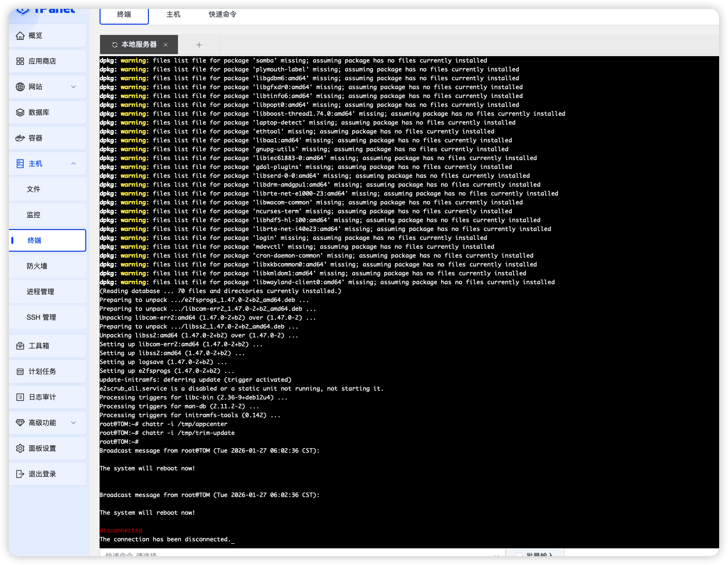Click 'Setting up libcom-err2:amd64' line
728x565 pixels.
click(x=181, y=344)
